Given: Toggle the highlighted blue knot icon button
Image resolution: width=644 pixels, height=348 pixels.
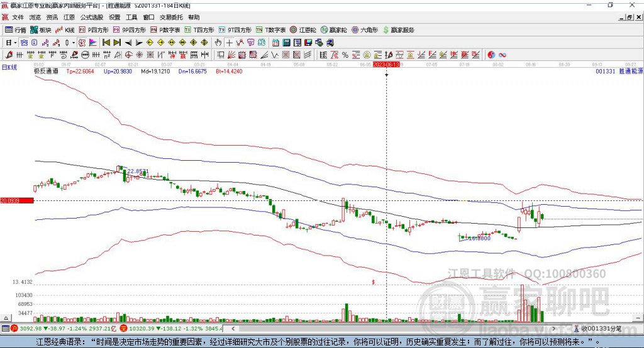Looking at the screenshot, I should pos(24,43).
